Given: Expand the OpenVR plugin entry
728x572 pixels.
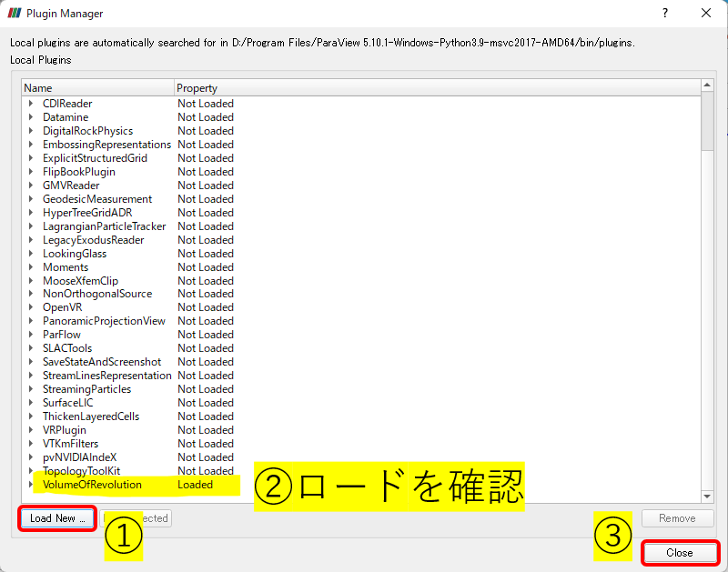Looking at the screenshot, I should pos(31,306).
